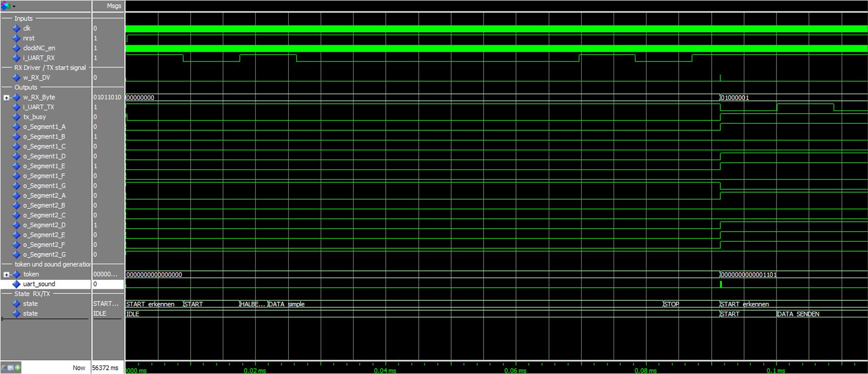Click the 0.06 ms timeline marker
This screenshot has width=868, height=374.
(515, 370)
